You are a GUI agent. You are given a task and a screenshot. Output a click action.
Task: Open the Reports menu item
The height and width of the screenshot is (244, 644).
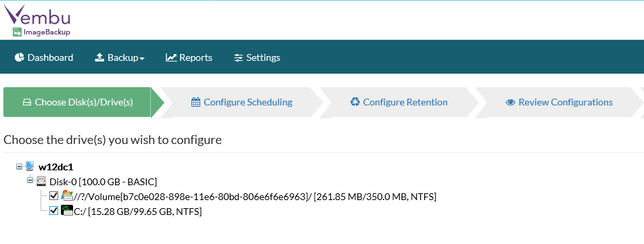click(189, 57)
